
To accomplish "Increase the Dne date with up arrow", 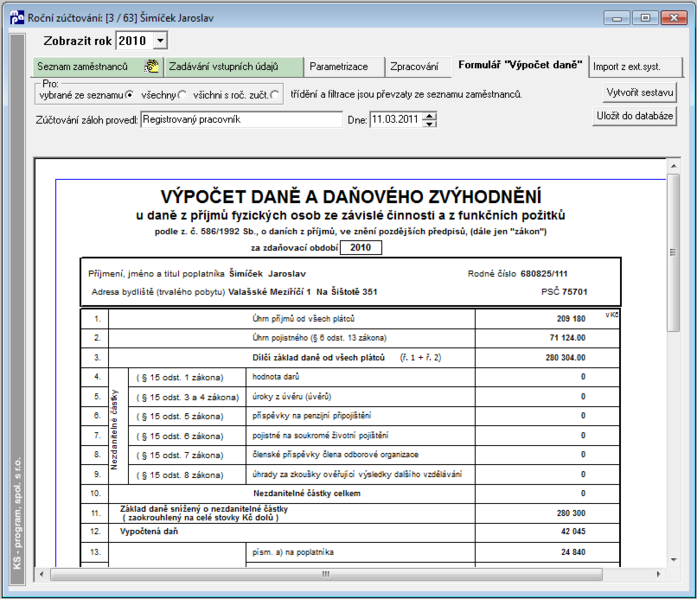I will pyautogui.click(x=429, y=116).
